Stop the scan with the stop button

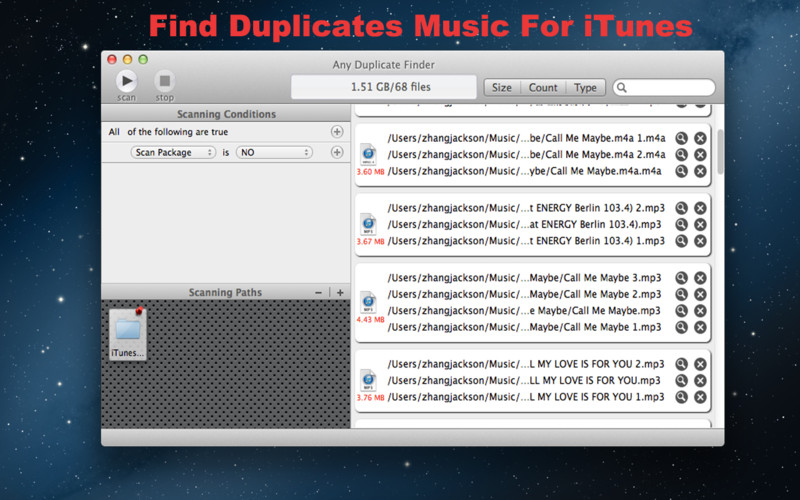164,81
